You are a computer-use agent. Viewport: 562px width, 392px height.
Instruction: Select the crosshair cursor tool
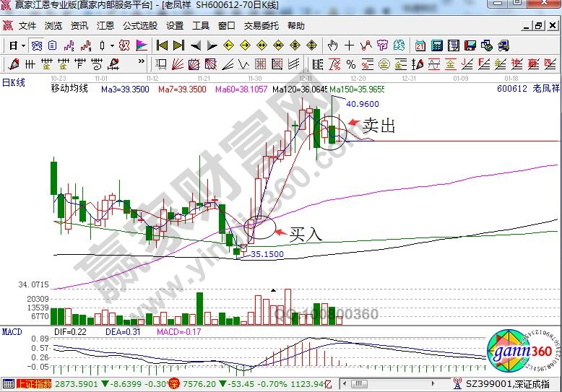click(x=350, y=45)
